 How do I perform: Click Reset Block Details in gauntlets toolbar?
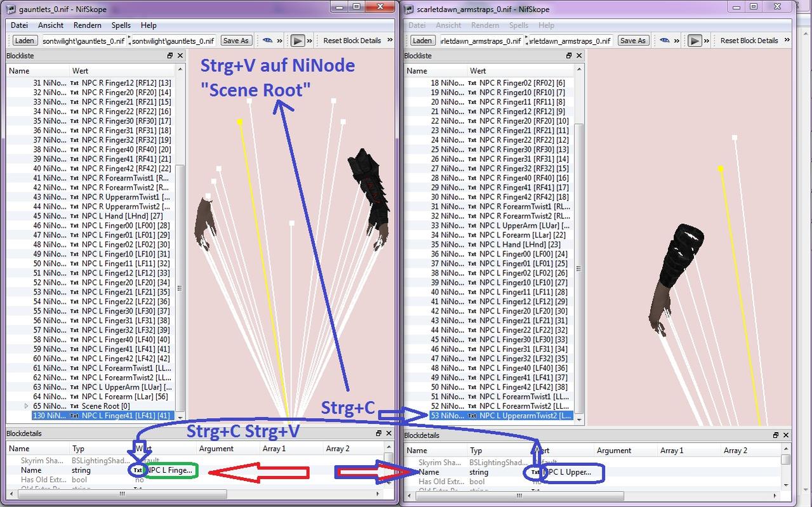point(352,41)
